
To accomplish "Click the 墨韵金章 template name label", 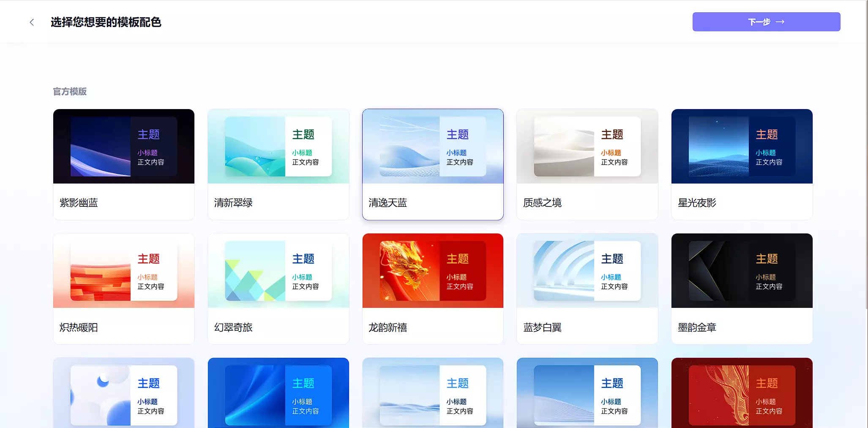I will click(697, 327).
